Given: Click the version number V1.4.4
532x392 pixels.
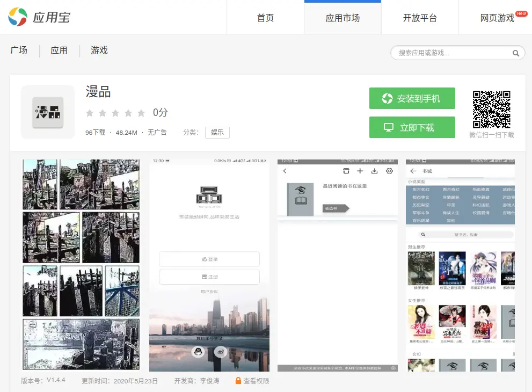Looking at the screenshot, I should 56,380.
